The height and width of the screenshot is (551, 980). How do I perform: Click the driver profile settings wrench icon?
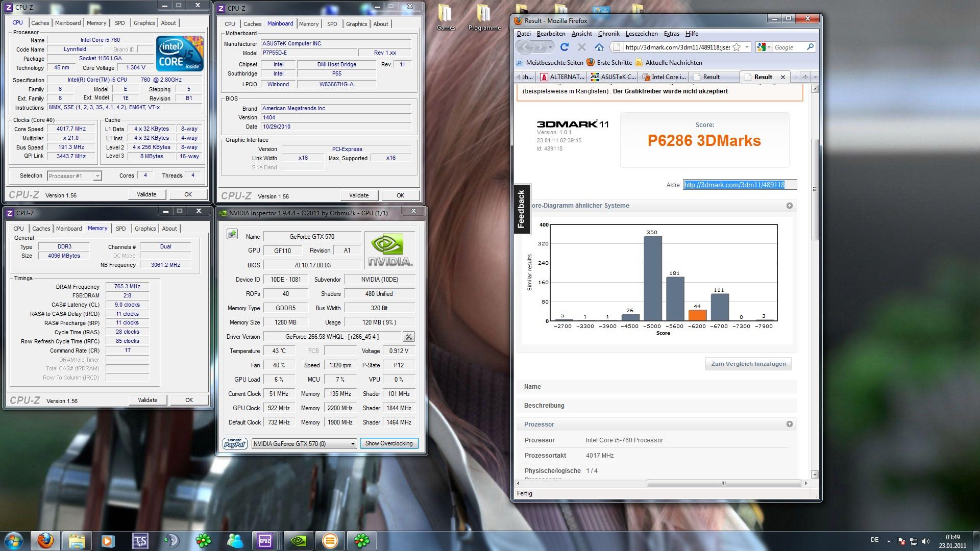[x=409, y=337]
